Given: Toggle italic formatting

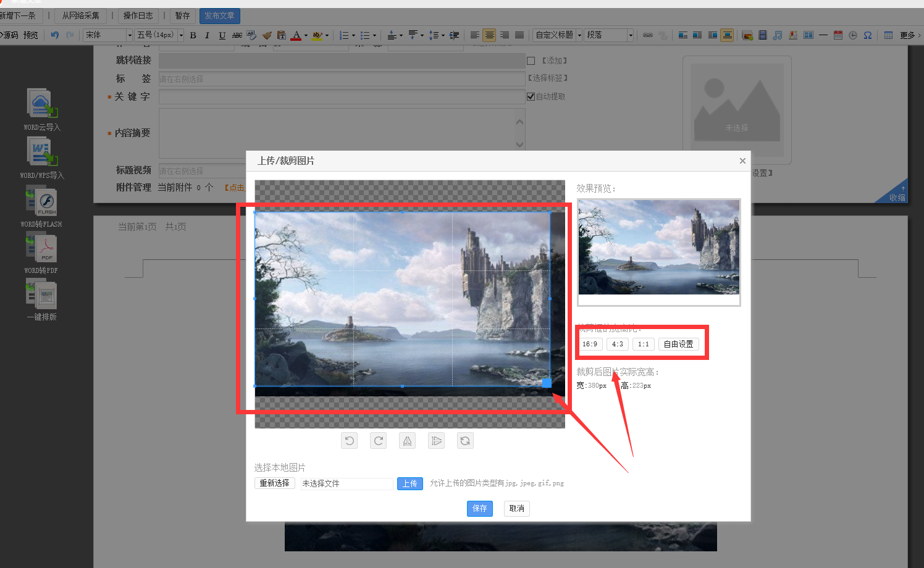Looking at the screenshot, I should (207, 35).
